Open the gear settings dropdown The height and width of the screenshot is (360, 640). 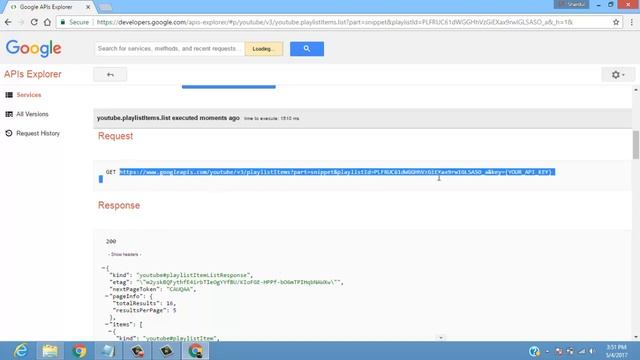coord(618,75)
